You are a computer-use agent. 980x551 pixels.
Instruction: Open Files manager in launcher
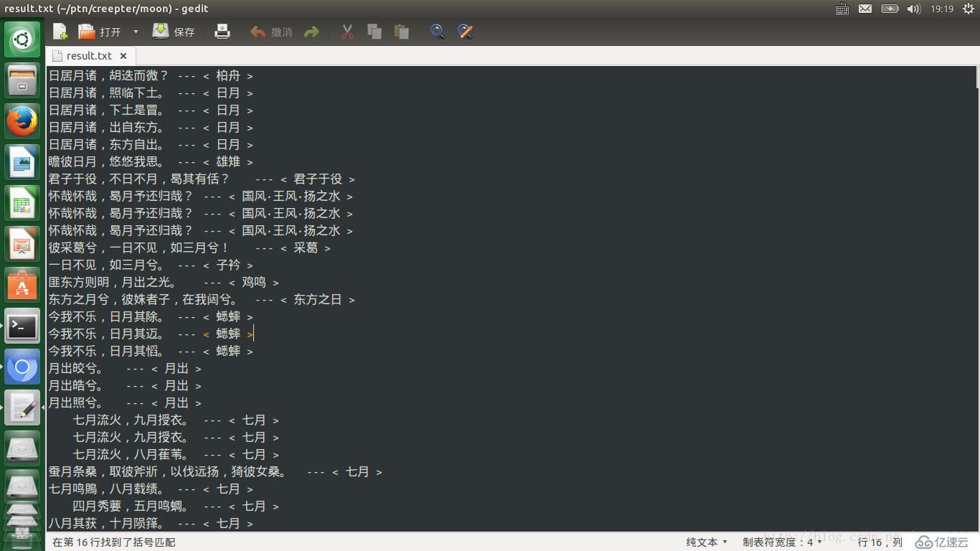click(22, 80)
